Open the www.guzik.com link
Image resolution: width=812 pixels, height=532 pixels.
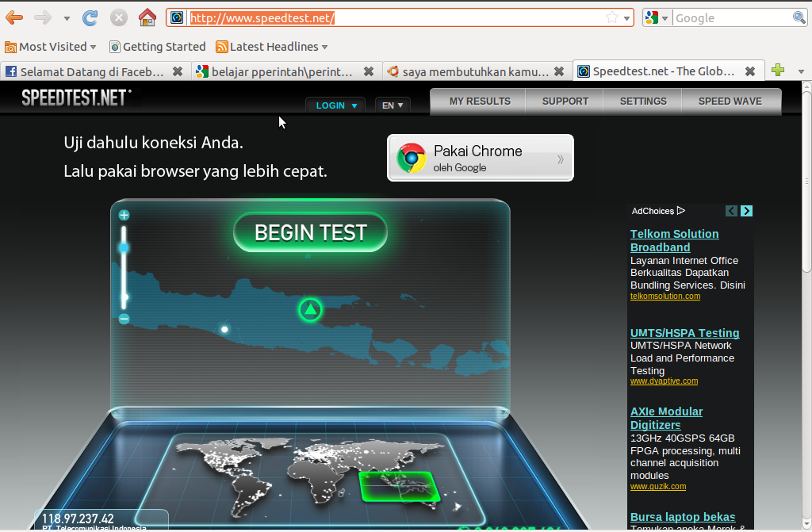[x=658, y=487]
